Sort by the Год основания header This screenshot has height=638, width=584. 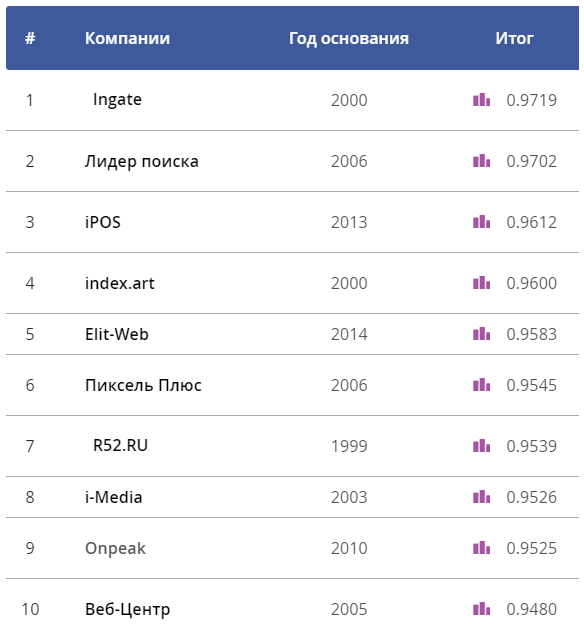point(349,39)
